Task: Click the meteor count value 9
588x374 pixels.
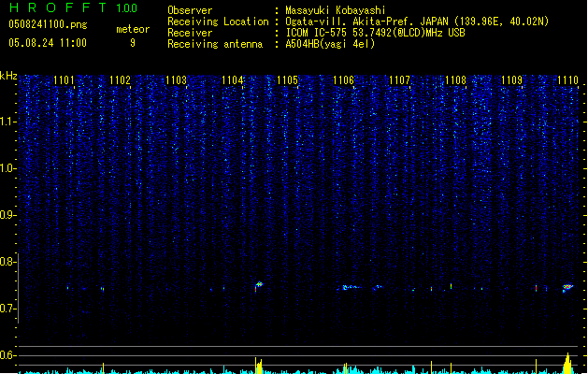Action: tap(133, 43)
